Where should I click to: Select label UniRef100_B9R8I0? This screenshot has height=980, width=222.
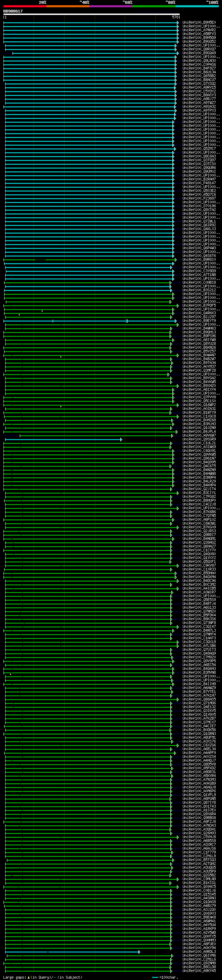pos(199,259)
